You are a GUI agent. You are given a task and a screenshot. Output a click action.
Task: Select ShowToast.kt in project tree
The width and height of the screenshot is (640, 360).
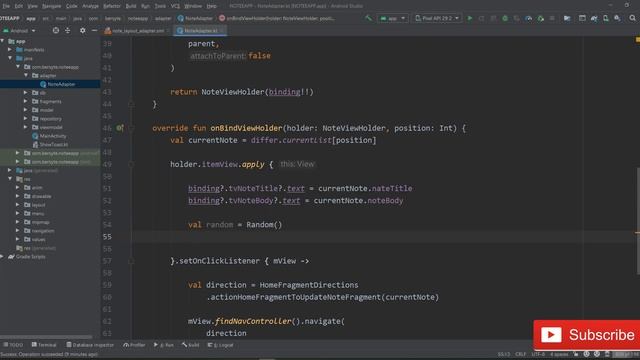(50, 144)
